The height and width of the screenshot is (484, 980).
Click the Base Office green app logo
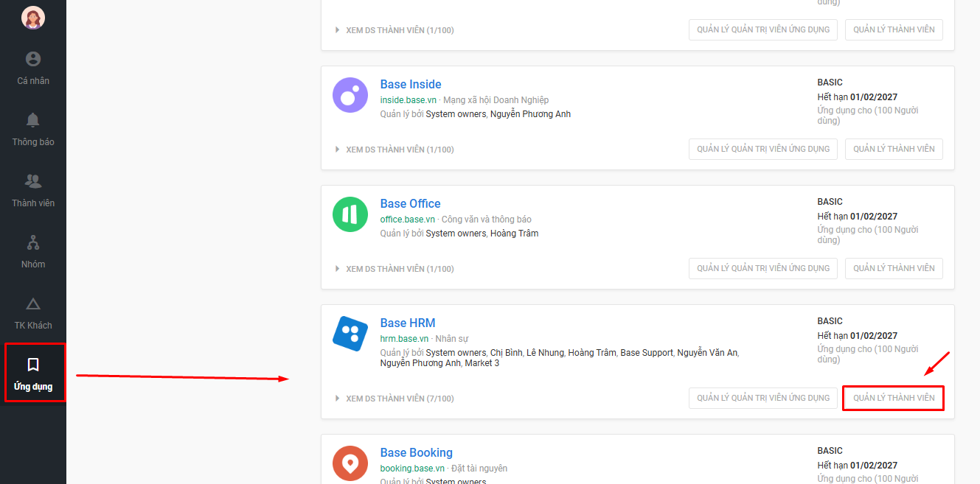[x=350, y=214]
